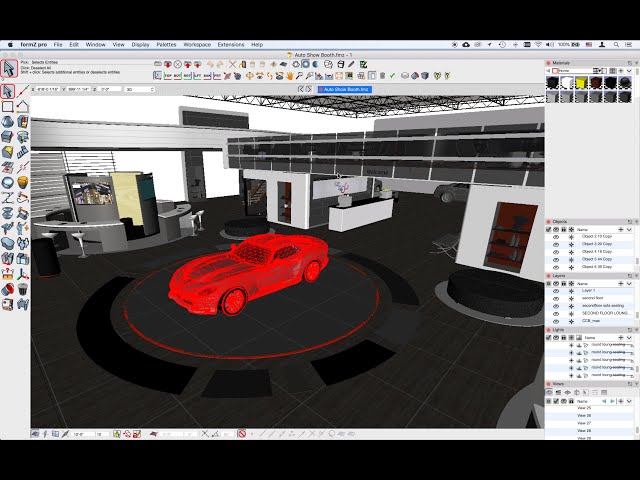Switch to Left view icon

pyautogui.click(x=198, y=76)
